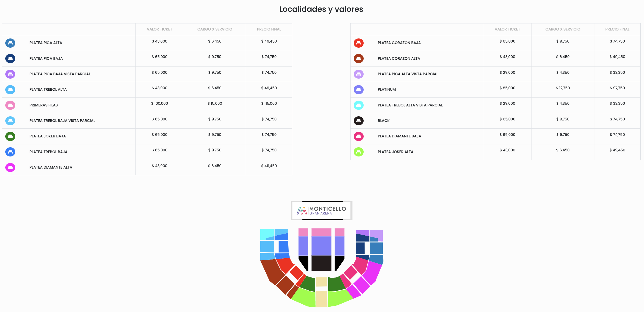The image size is (644, 312).
Task: Click the Platea Corazon Baja red icon
Action: (x=359, y=43)
